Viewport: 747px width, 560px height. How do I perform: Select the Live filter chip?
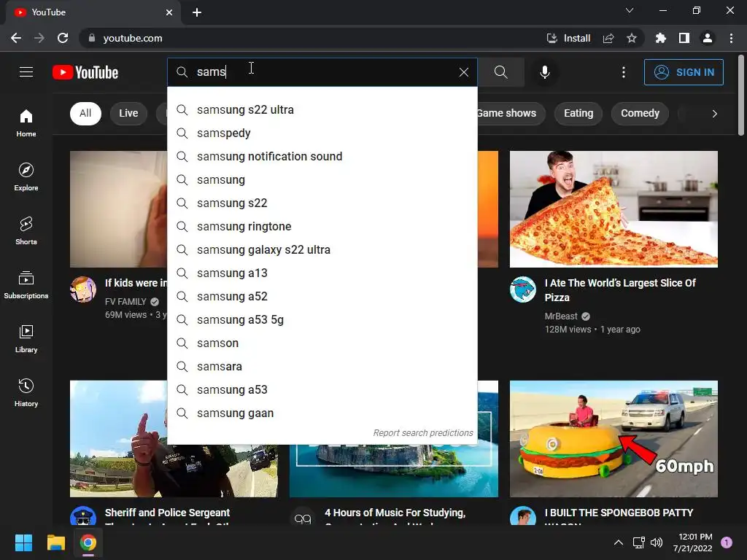point(128,113)
